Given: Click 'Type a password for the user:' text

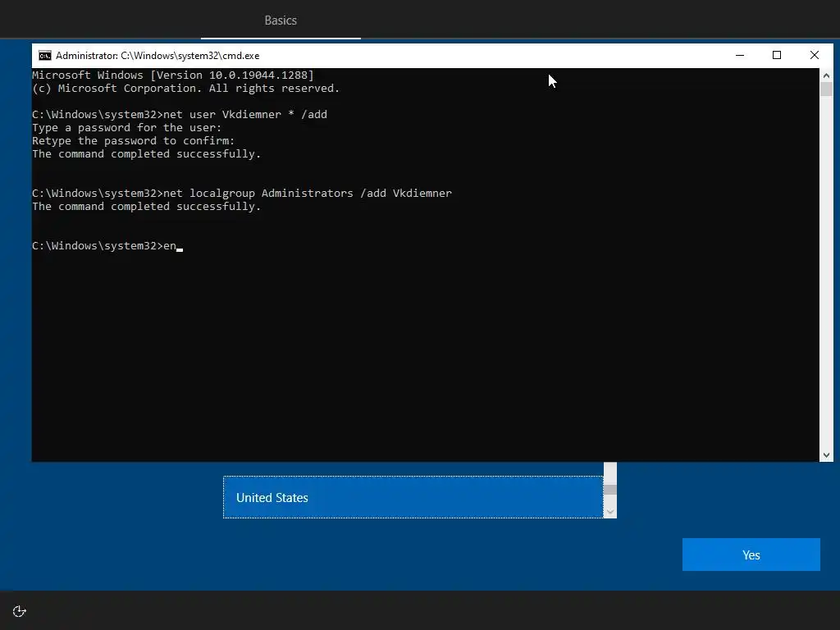Looking at the screenshot, I should tap(127, 127).
